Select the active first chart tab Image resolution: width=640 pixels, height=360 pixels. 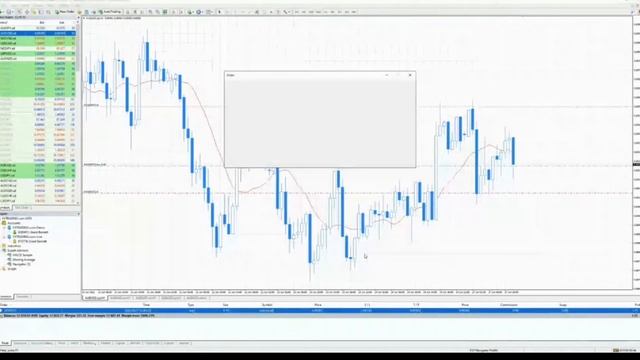click(95, 298)
